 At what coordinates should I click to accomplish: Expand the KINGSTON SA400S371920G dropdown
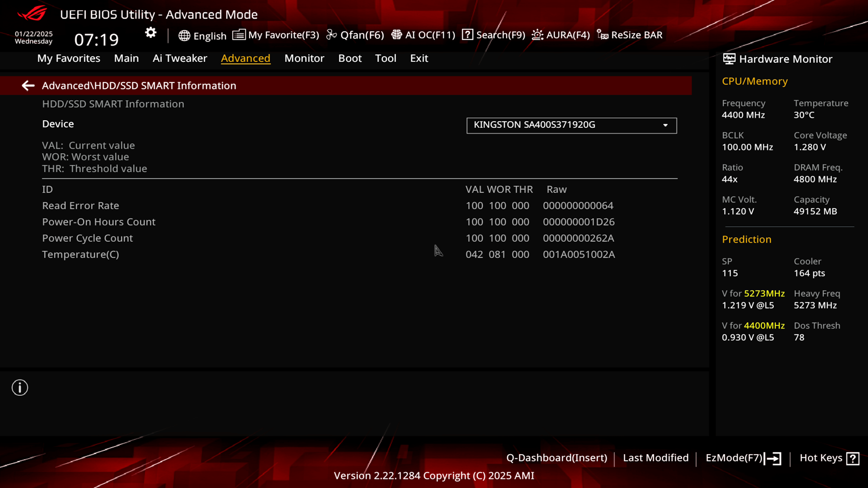[665, 125]
